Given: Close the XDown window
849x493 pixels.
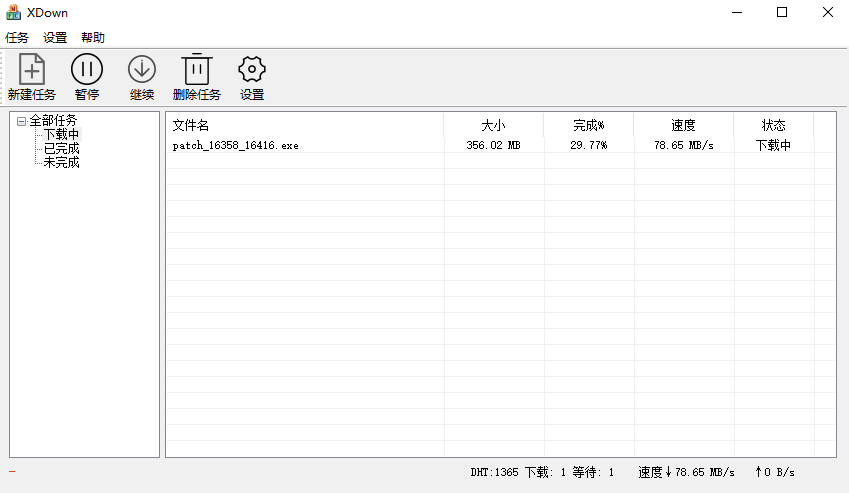Looking at the screenshot, I should (827, 12).
